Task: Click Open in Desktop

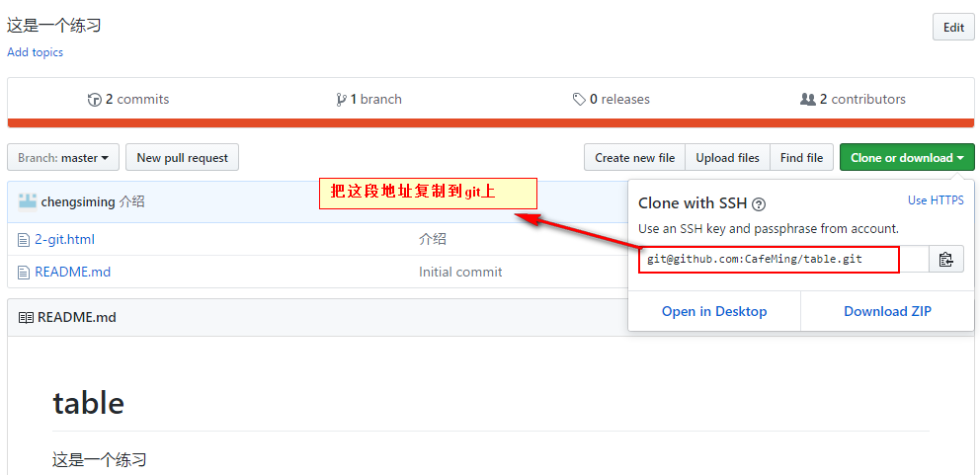Action: pos(714,311)
